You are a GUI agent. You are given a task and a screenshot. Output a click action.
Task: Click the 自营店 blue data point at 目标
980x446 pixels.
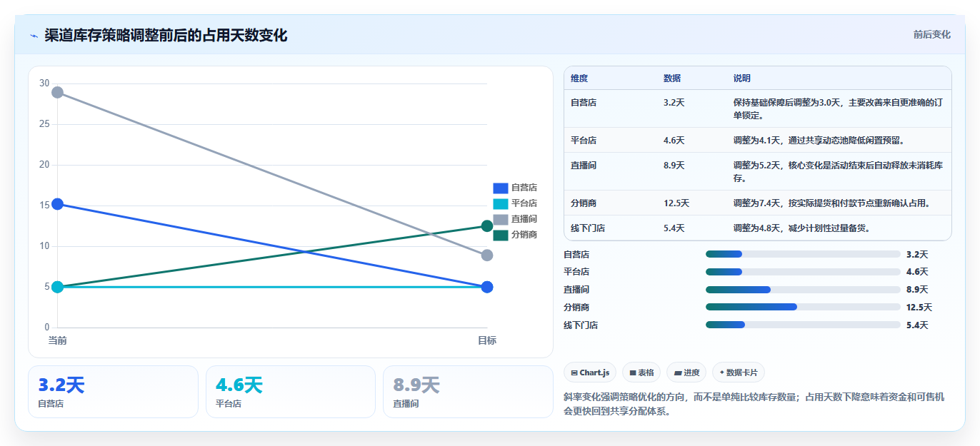coord(487,287)
